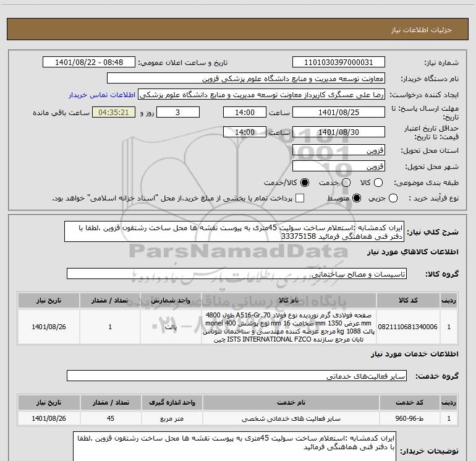Click the سایر فعالیت های خدماتی شخصی cell

291,418
